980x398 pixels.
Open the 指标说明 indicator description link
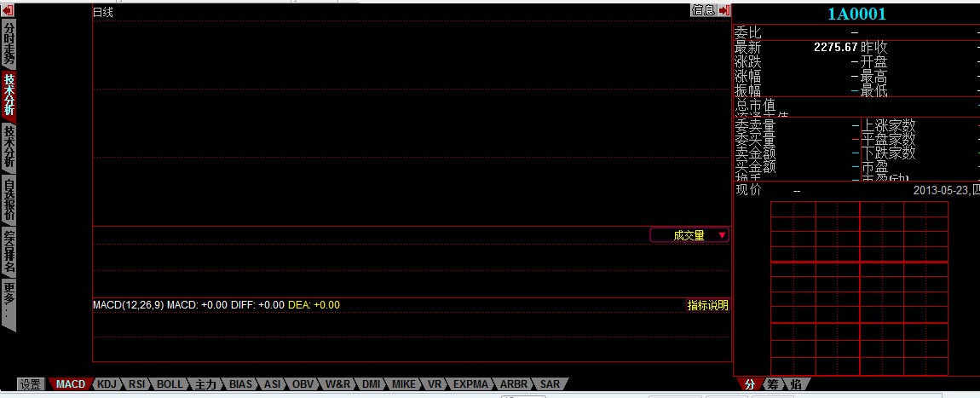pos(708,305)
